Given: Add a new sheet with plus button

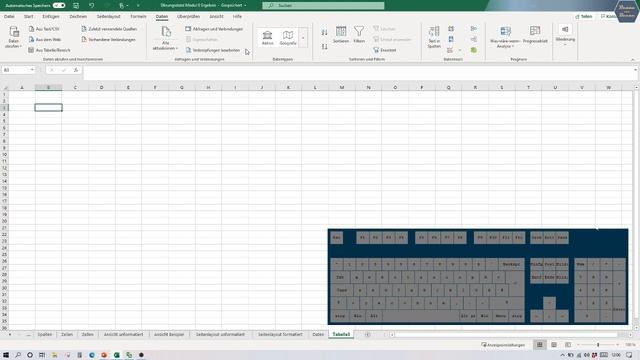Looking at the screenshot, I should tap(367, 335).
